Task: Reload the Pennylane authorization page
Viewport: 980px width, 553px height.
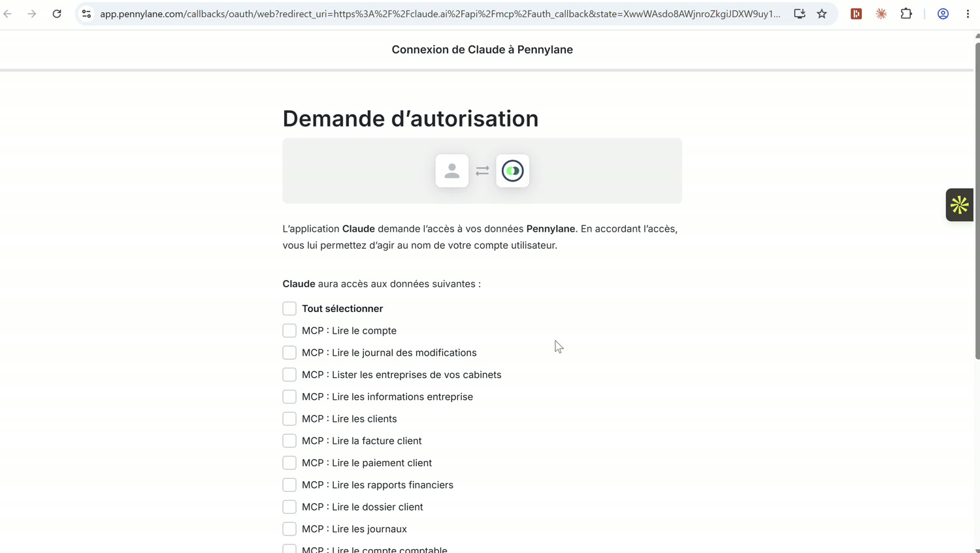Action: click(x=57, y=14)
